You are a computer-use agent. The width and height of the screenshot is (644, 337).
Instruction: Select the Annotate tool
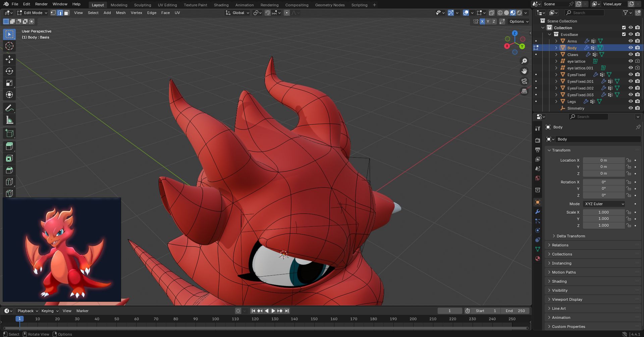click(9, 108)
